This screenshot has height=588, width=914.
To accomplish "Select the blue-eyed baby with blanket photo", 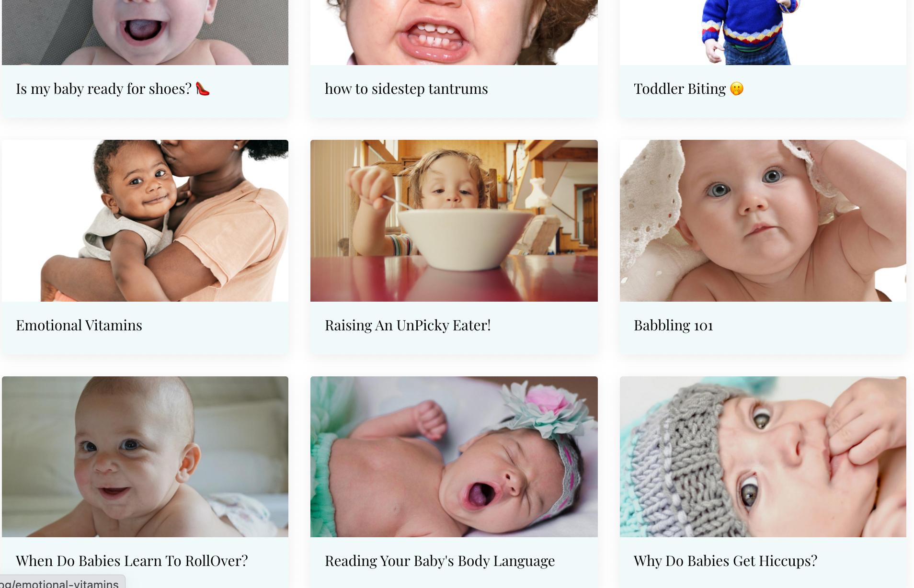I will click(x=763, y=221).
